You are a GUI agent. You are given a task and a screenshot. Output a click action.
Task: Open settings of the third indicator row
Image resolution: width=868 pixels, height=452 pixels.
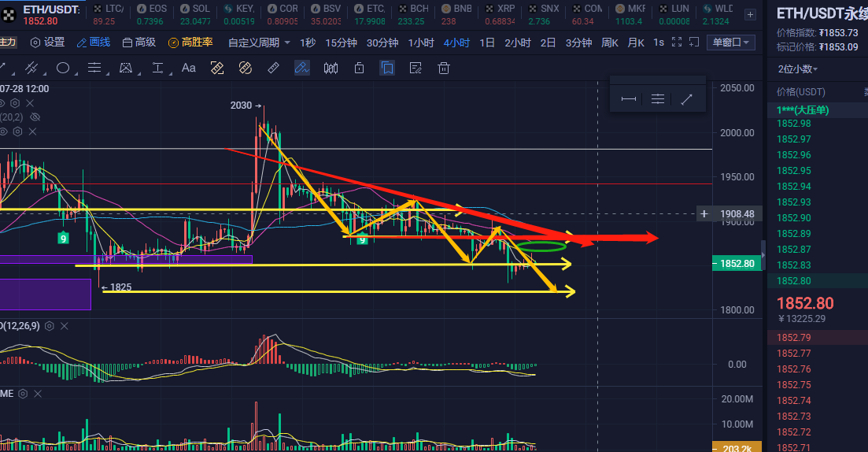[18, 132]
